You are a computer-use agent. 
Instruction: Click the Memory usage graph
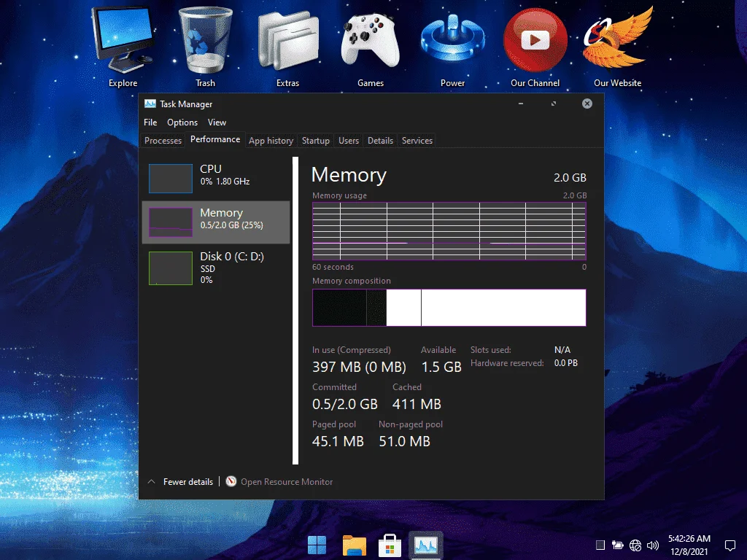point(449,231)
